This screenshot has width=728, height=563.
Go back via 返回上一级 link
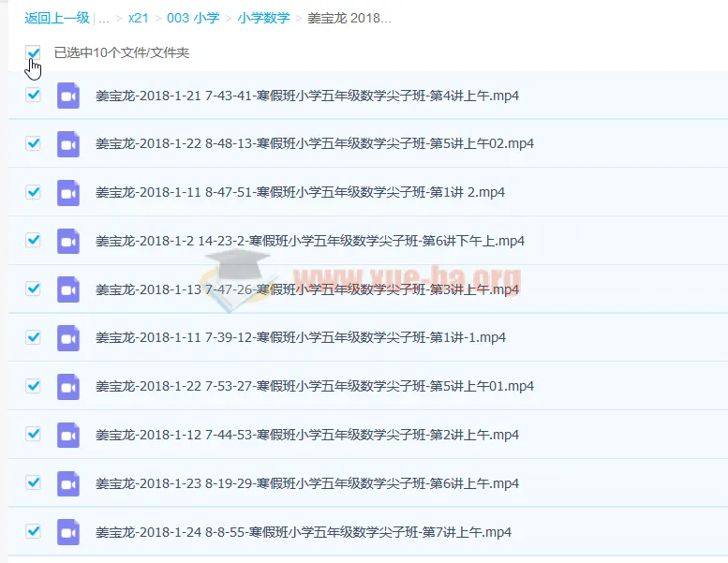coord(57,18)
